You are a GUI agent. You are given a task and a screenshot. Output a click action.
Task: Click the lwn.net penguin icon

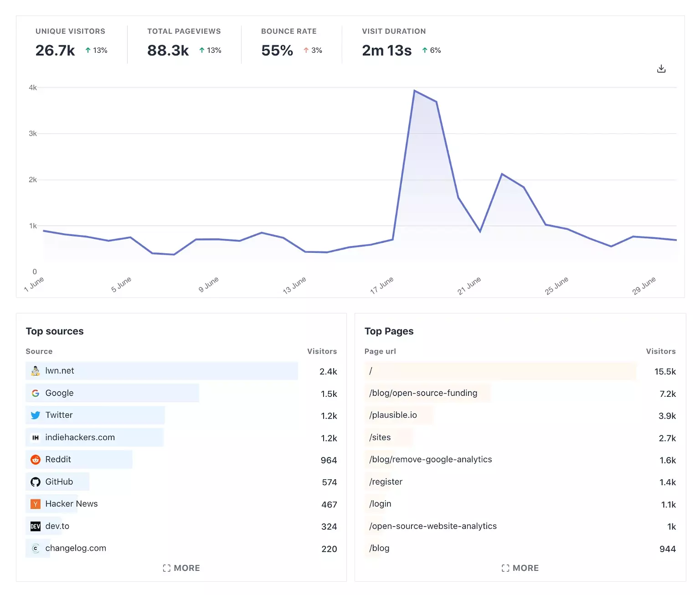coord(36,371)
